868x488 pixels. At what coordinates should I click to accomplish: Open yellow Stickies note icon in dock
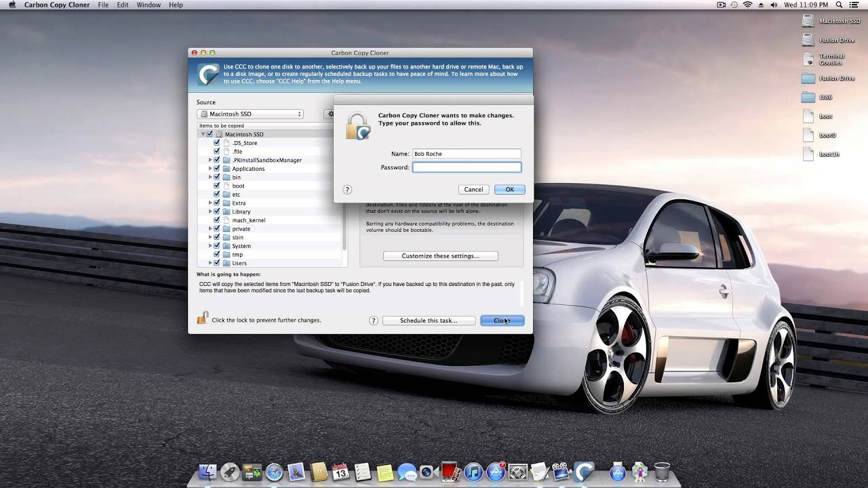coord(384,472)
